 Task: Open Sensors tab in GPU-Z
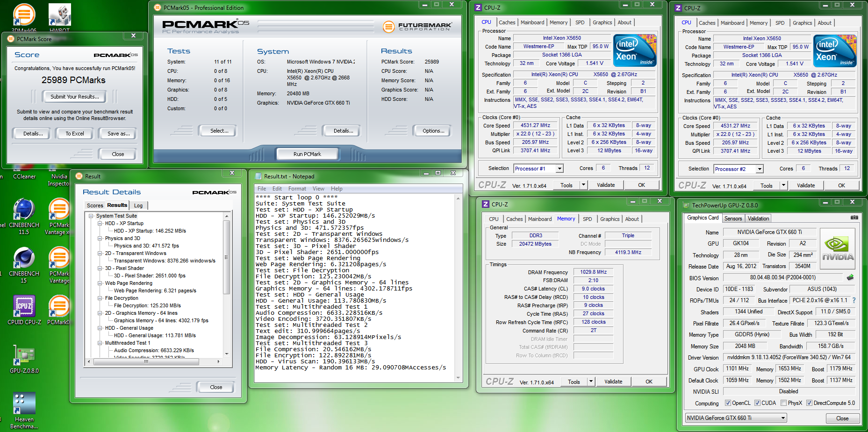pyautogui.click(x=733, y=219)
